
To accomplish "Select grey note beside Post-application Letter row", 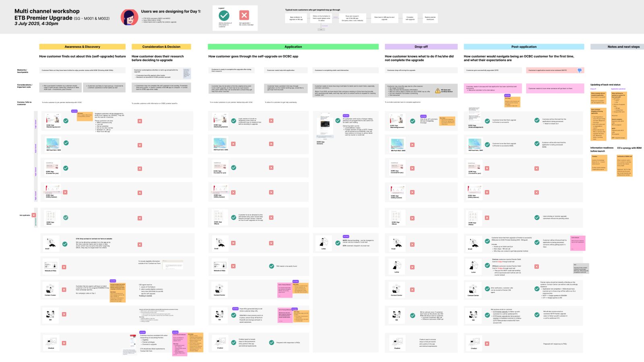I will 581,268.
